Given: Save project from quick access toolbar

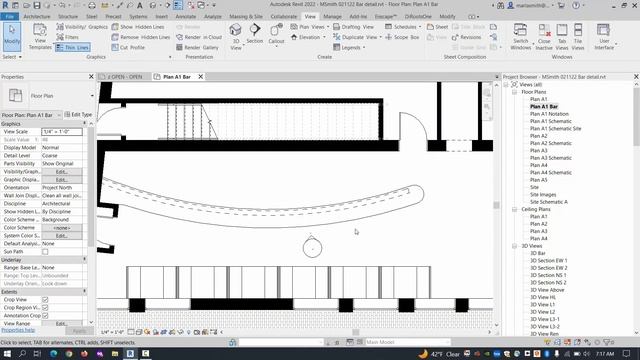Looking at the screenshot, I should [x=37, y=5].
